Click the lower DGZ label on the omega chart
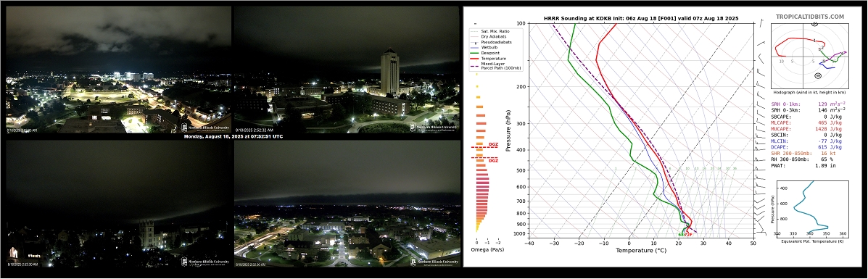 [493, 161]
